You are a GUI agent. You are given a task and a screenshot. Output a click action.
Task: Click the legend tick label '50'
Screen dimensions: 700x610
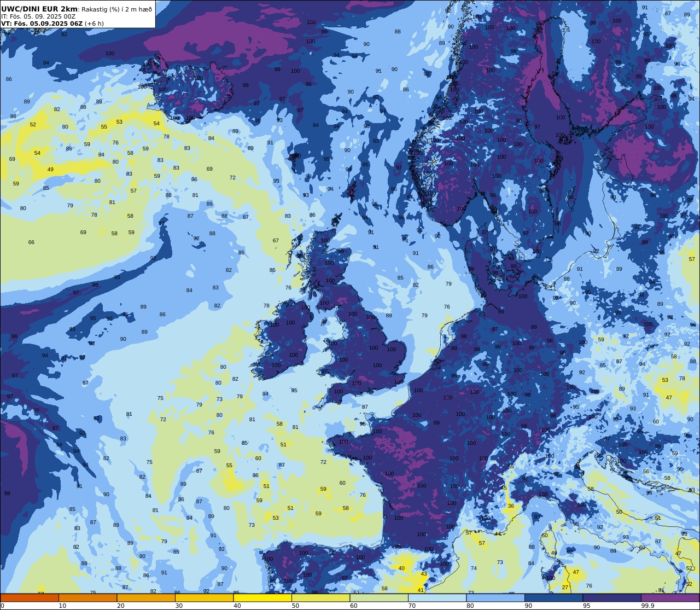[295, 606]
